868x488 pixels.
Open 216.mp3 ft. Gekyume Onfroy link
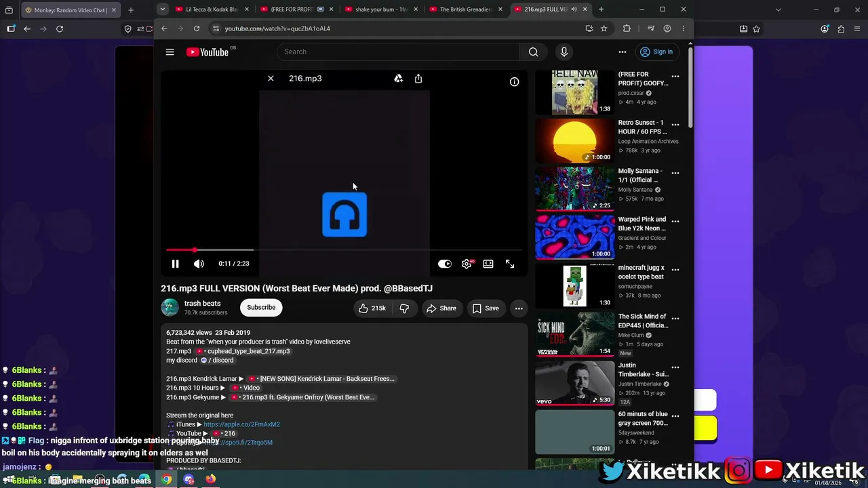[x=303, y=397]
